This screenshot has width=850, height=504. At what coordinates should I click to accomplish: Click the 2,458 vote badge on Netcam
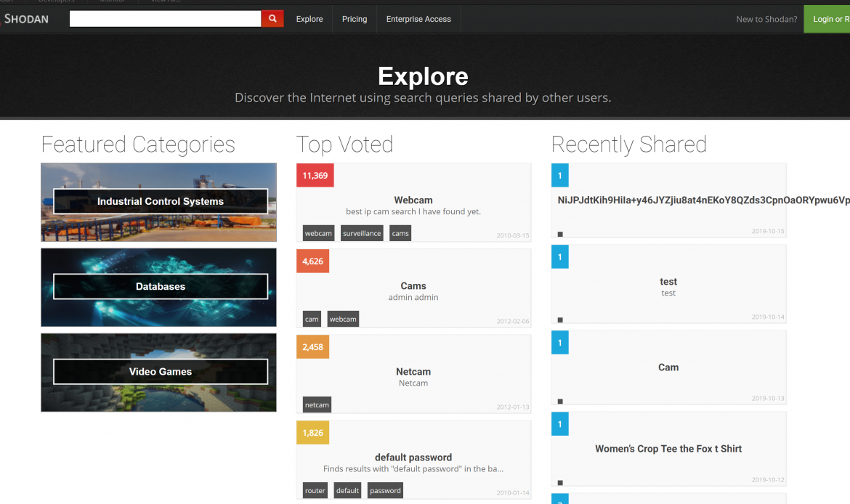click(312, 347)
